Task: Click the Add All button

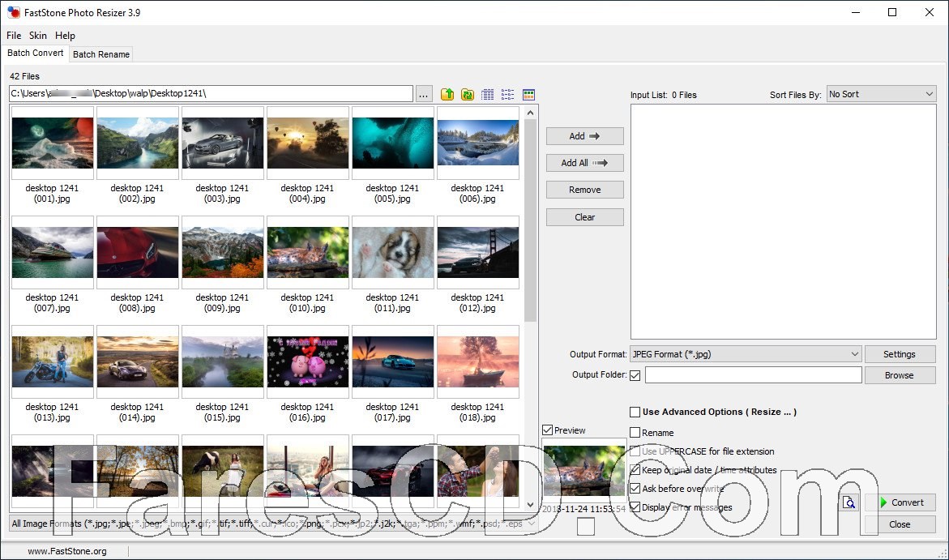Action: [x=584, y=163]
